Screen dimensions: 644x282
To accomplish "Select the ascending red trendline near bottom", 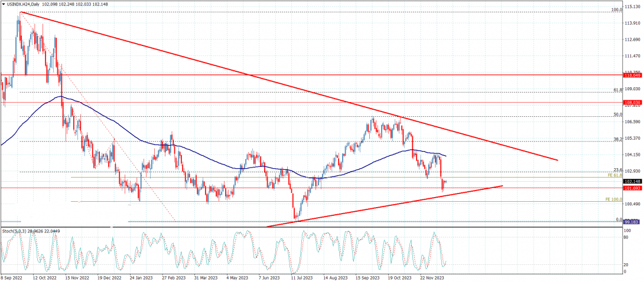I will [x=386, y=206].
